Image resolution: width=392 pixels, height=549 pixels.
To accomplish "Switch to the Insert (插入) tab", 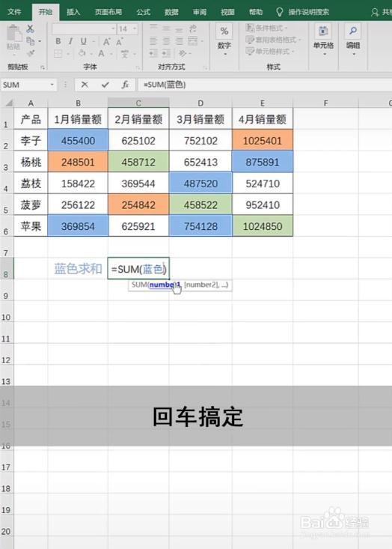I will tap(73, 12).
